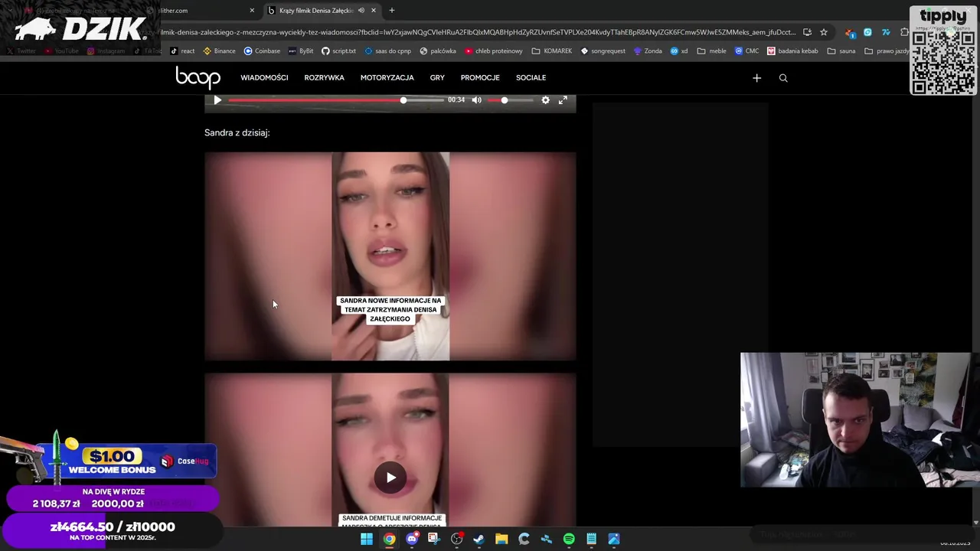This screenshot has height=551, width=980.
Task: Open the script.txt bookmark
Action: [x=338, y=51]
